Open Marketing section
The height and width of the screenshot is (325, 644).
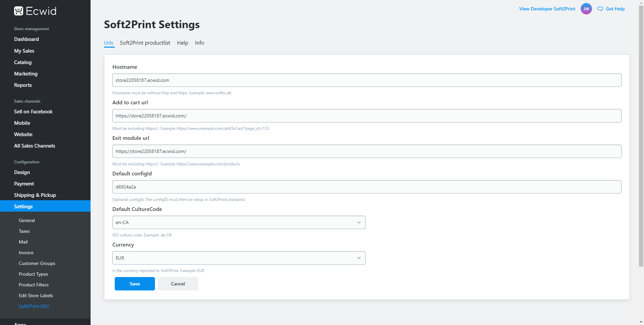[x=26, y=74]
